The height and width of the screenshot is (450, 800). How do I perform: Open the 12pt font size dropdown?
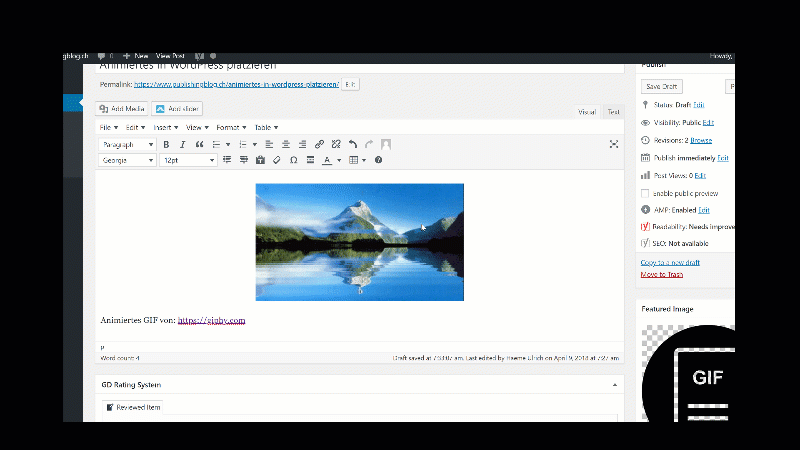pyautogui.click(x=188, y=160)
